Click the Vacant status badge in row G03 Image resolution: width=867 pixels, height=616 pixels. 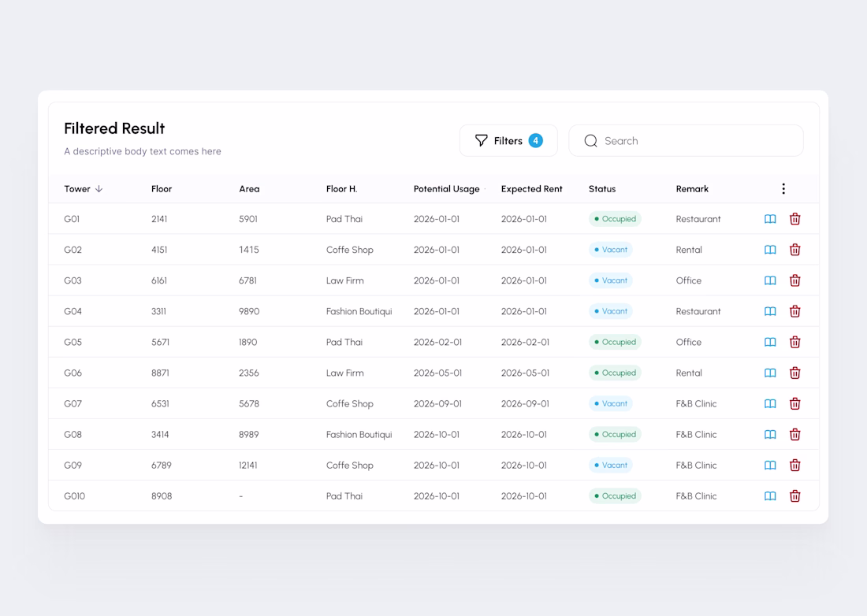(610, 280)
